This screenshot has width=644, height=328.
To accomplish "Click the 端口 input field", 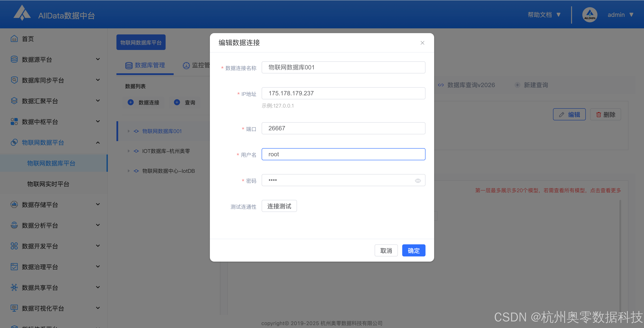I will pyautogui.click(x=343, y=128).
